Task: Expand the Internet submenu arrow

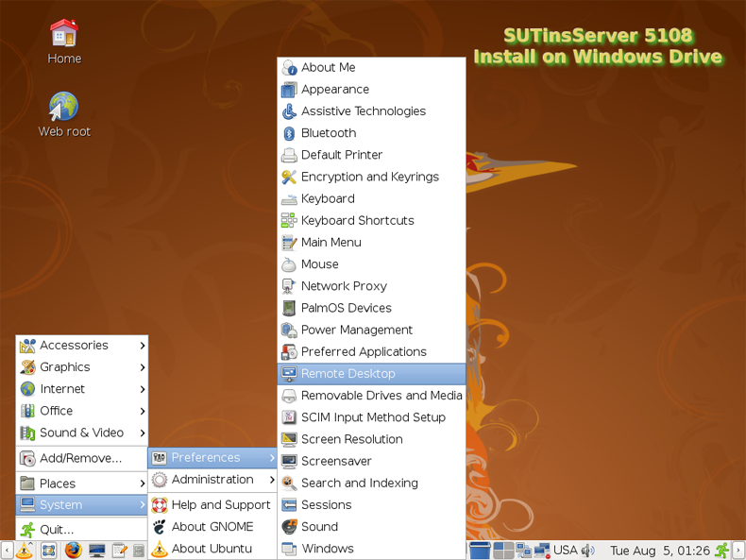Action: tap(143, 389)
